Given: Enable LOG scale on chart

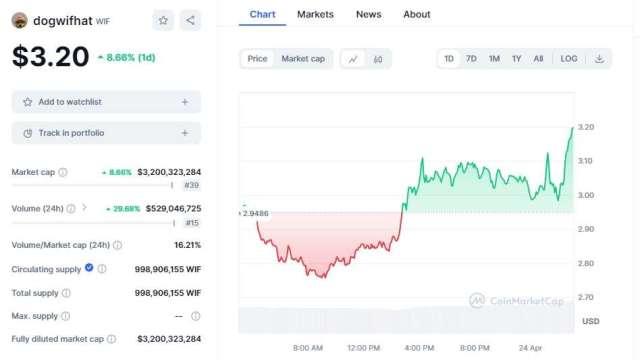Looking at the screenshot, I should click(569, 59).
